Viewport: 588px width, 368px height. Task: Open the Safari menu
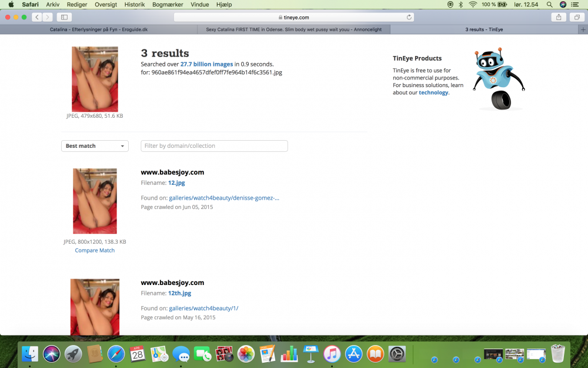tap(30, 5)
